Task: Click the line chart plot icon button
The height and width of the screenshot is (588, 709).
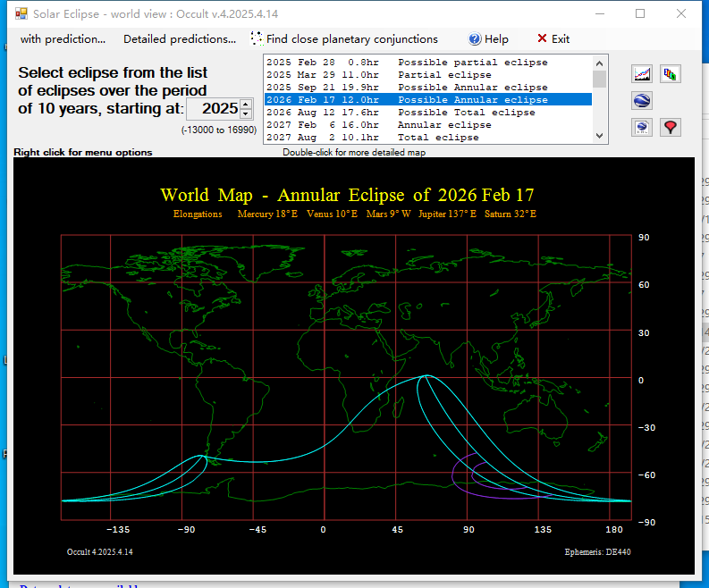Action: (642, 73)
